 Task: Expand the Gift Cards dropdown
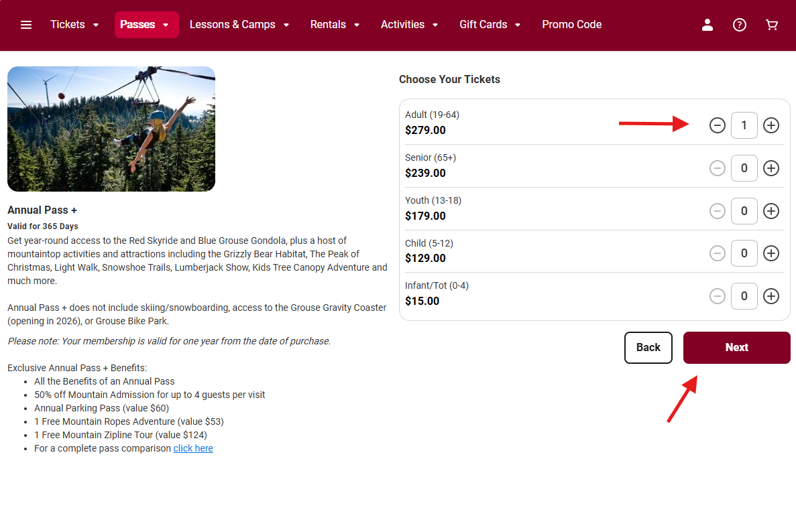click(490, 25)
